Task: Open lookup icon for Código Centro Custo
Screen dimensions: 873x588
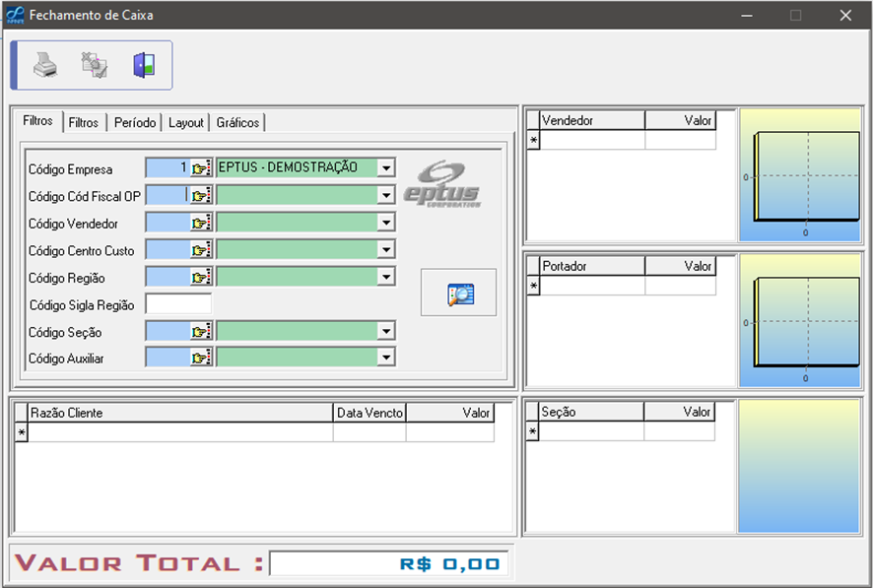Action: (x=202, y=250)
